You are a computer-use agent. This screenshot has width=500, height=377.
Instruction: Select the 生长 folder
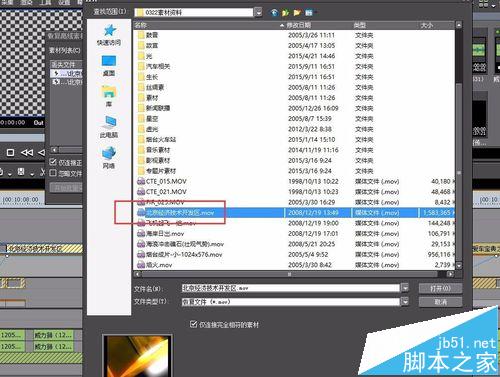[x=148, y=77]
